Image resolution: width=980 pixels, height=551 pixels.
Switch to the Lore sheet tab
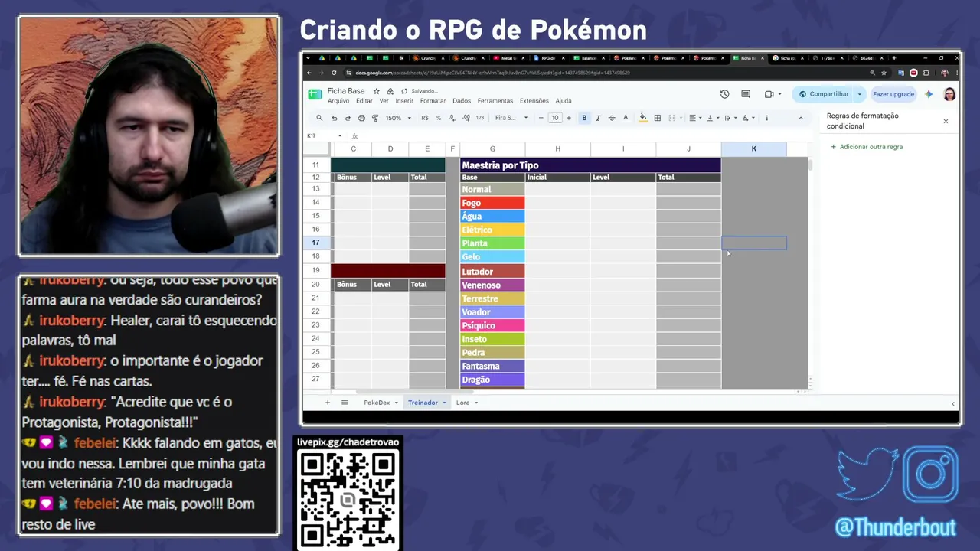pyautogui.click(x=462, y=403)
